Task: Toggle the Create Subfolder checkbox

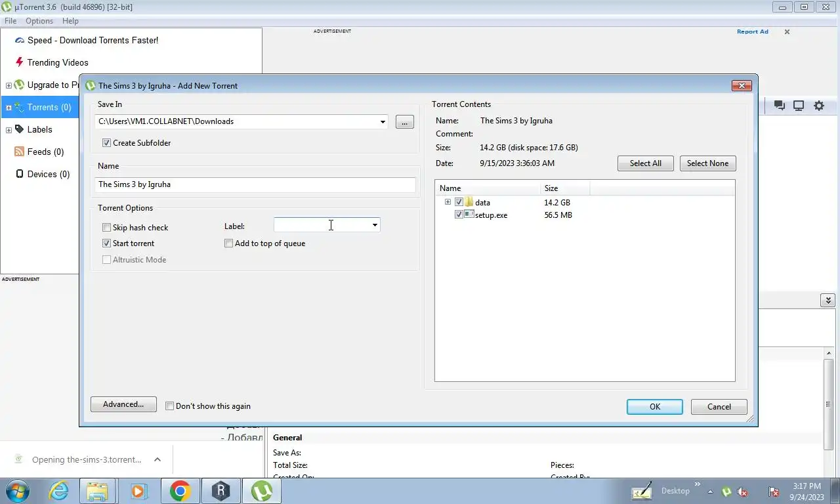Action: point(106,142)
